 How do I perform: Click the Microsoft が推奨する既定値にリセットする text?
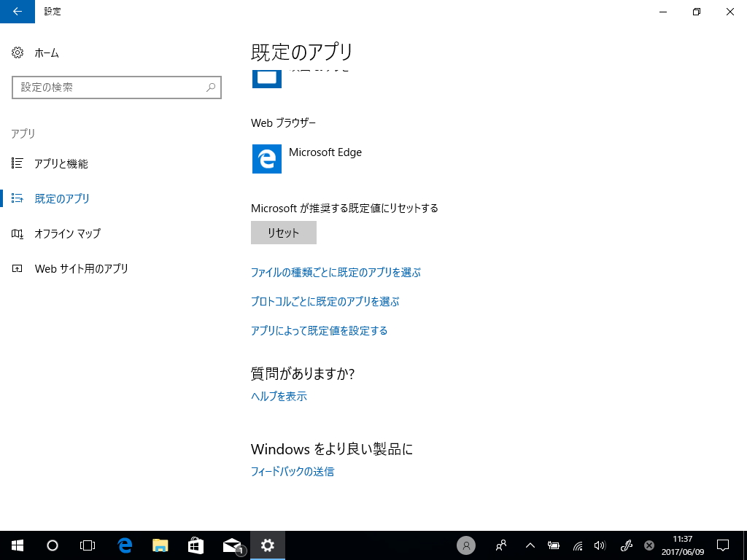[344, 208]
